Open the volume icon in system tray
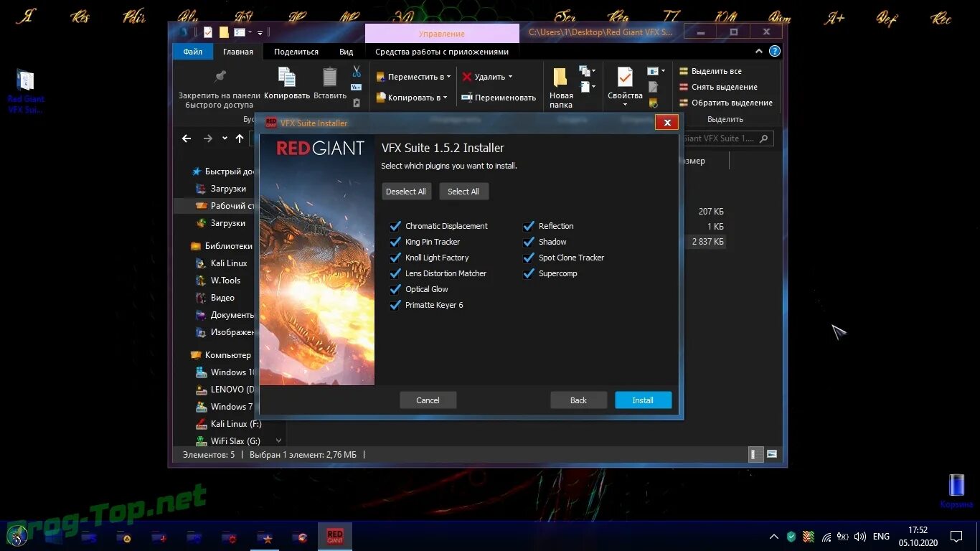This screenshot has height=551, width=980. [x=860, y=537]
